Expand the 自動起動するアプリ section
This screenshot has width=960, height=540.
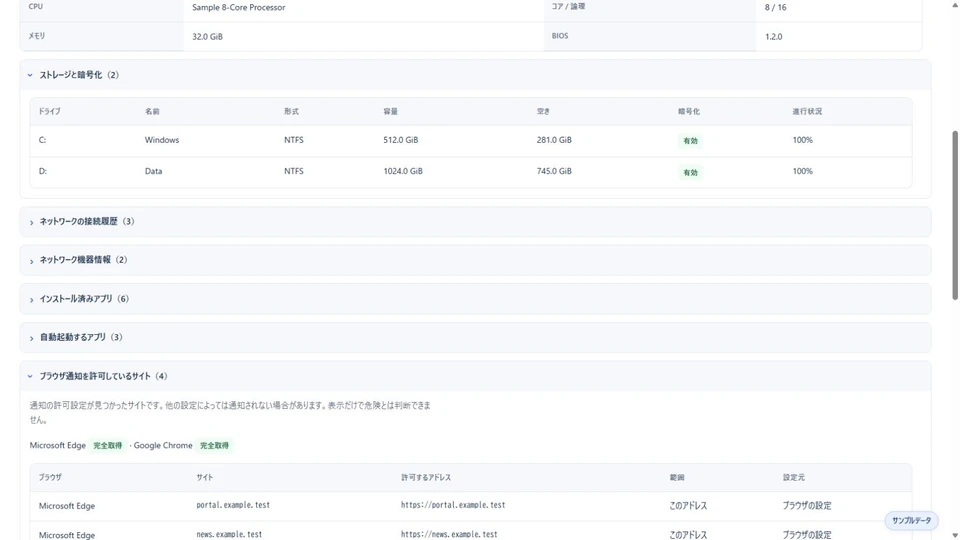point(475,337)
